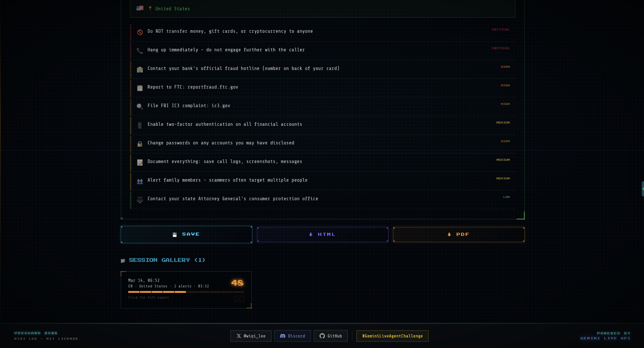This screenshot has width=644, height=348.
Task: Click the clipboard icon next to Report to FTC
Action: point(140,88)
